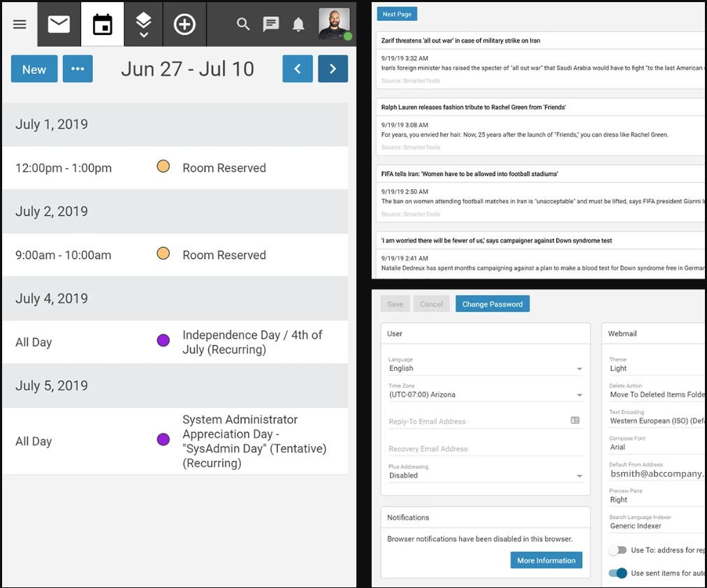Expand the Time Zone selector
Image resolution: width=707 pixels, height=588 pixels.
484,394
